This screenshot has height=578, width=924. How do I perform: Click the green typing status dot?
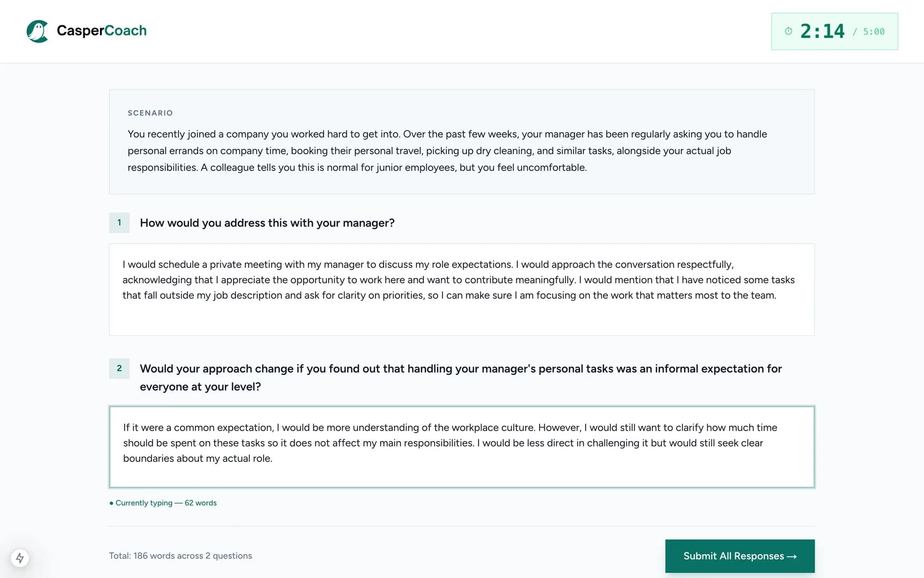tap(111, 503)
